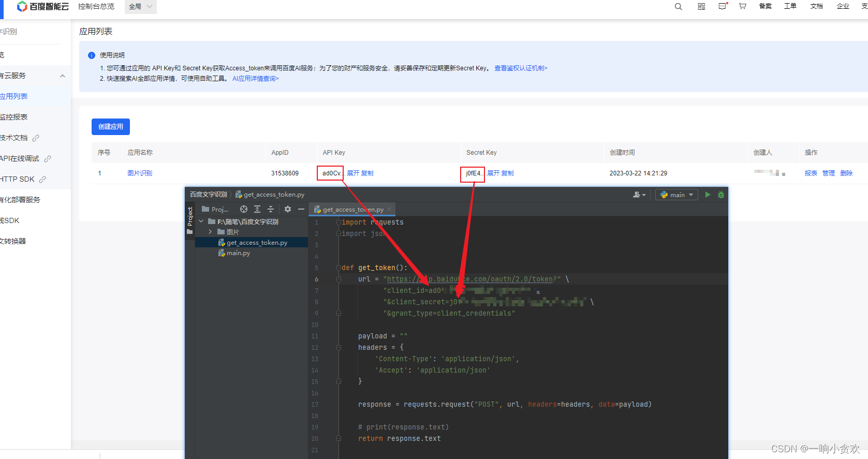Select API在线调试 in the left sidebar
Screen dimensions: 868x459
coord(20,159)
